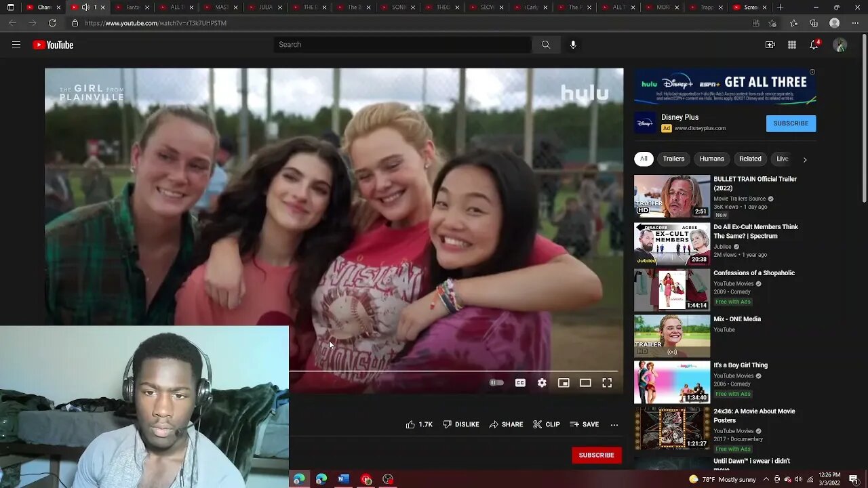868x488 pixels.
Task: Open the notifications bell
Action: click(x=814, y=45)
